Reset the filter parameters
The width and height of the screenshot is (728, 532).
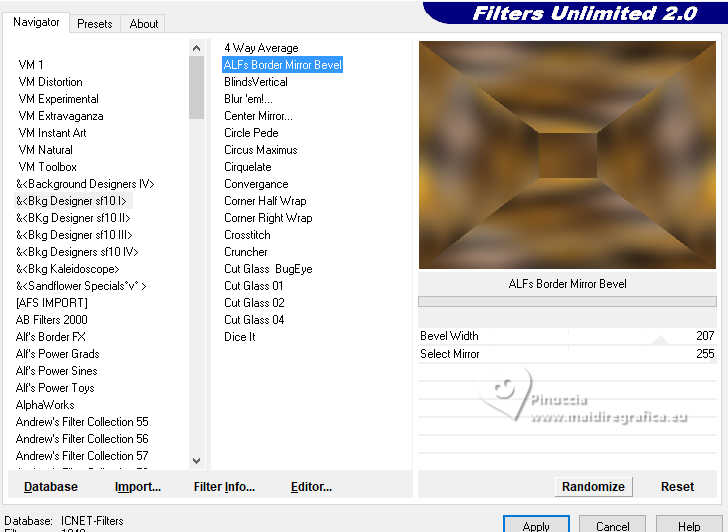(x=677, y=487)
